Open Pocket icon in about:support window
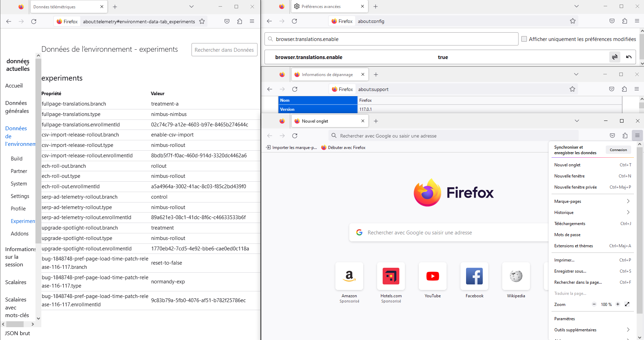This screenshot has width=644, height=340. point(612,89)
